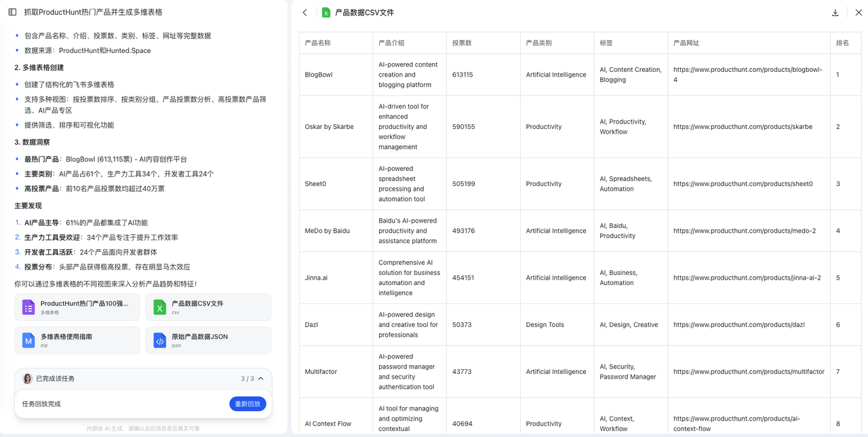The width and height of the screenshot is (868, 437).
Task: Select the BlogBowl product name cell
Action: [x=319, y=75]
